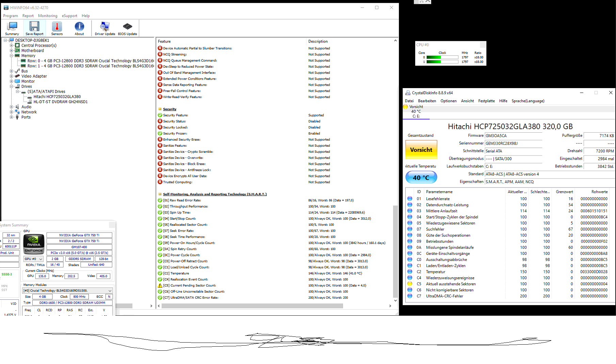Click the green check icon beside Security Feature
Screen dimensions: 616x364
pos(160,115)
